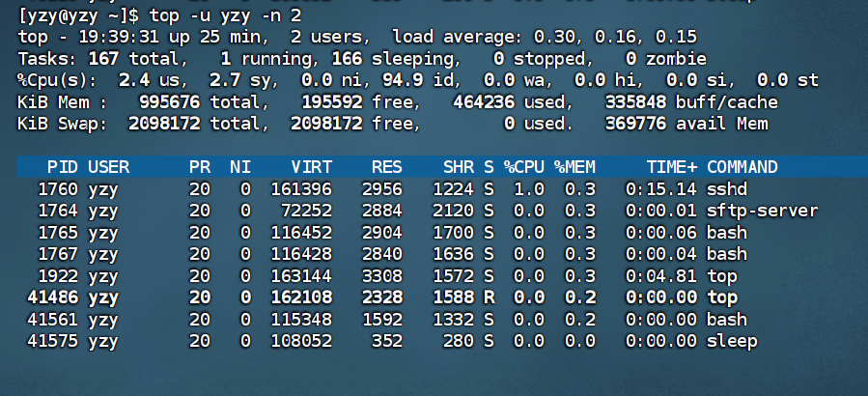Image resolution: width=868 pixels, height=396 pixels.
Task: Select PID 41561 in process list
Action: (52, 320)
